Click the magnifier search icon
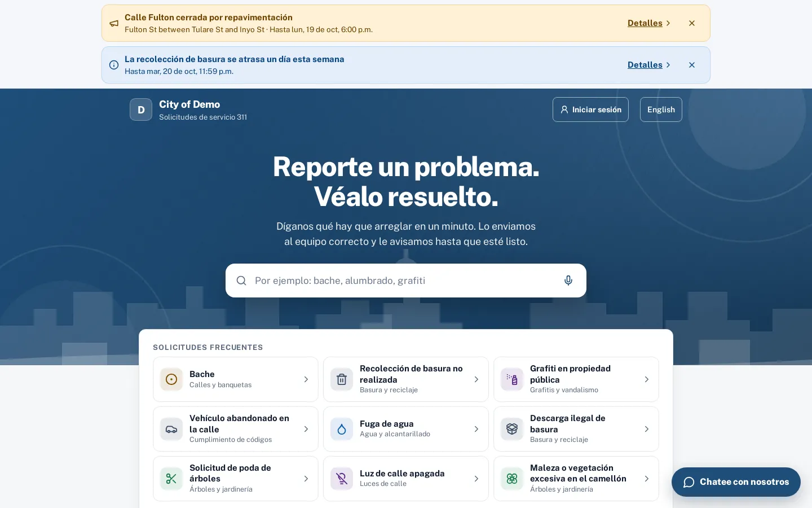 [241, 281]
